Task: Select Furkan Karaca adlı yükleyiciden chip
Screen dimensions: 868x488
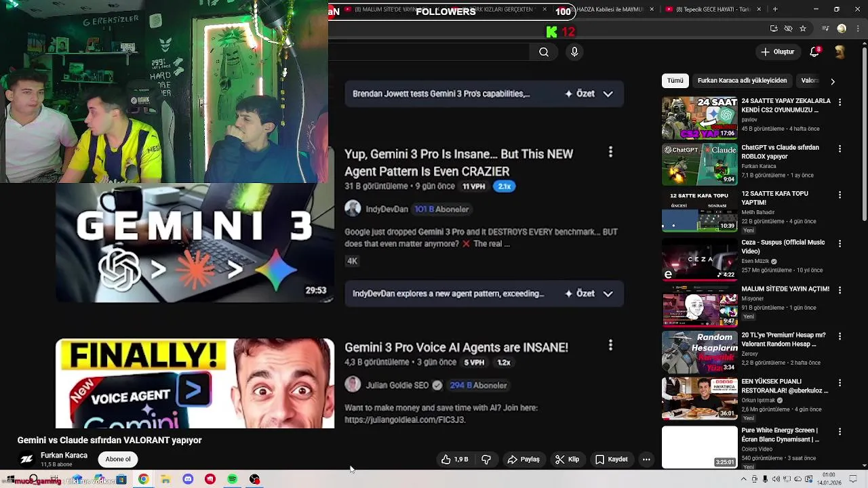Action: [742, 81]
